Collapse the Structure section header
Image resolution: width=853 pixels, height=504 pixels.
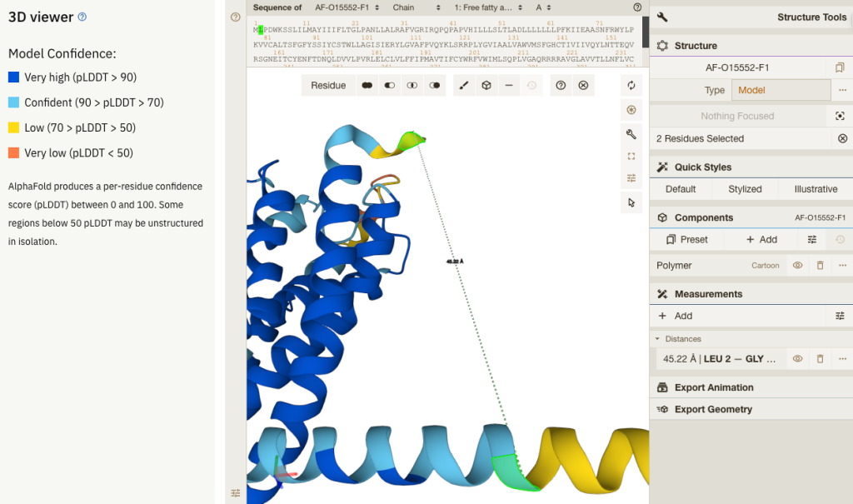point(751,46)
